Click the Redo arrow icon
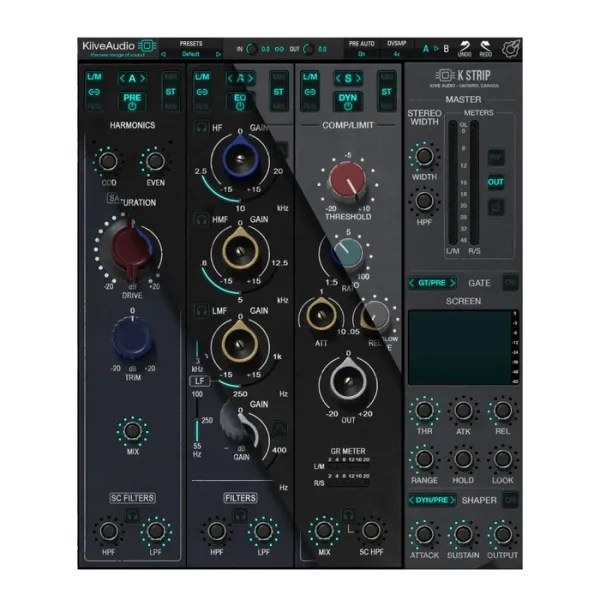 485,47
